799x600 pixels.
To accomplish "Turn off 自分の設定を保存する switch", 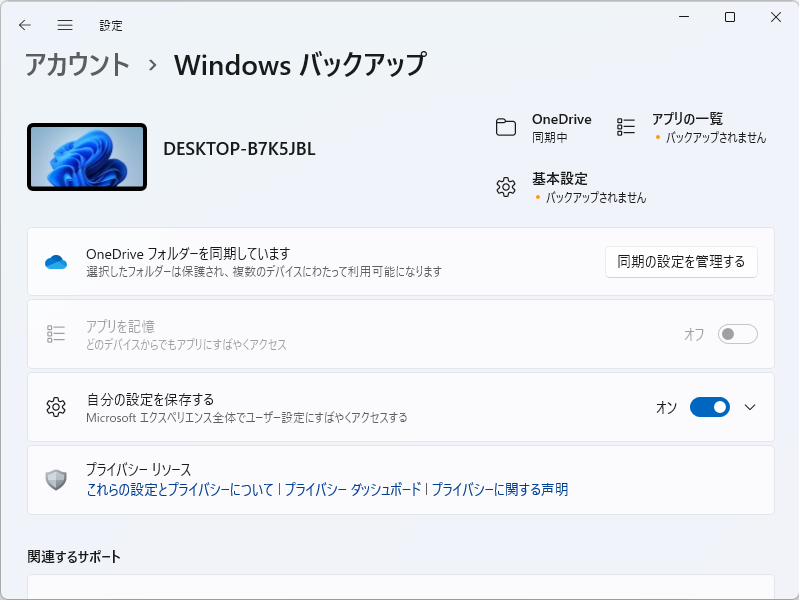I will [710, 407].
